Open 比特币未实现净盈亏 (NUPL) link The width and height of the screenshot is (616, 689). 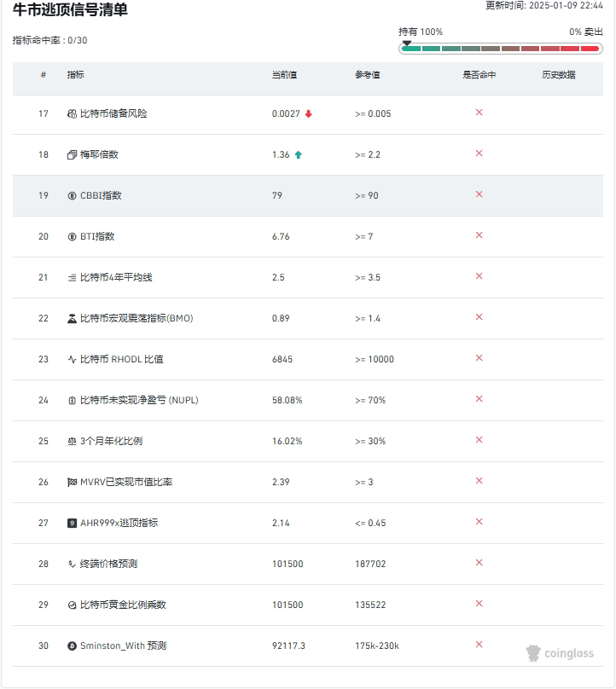(139, 400)
